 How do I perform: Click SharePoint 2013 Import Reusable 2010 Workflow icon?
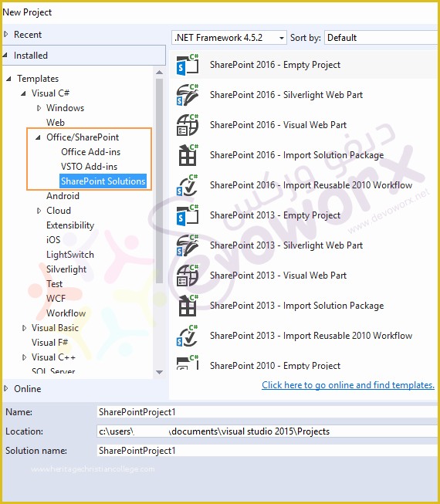(188, 336)
